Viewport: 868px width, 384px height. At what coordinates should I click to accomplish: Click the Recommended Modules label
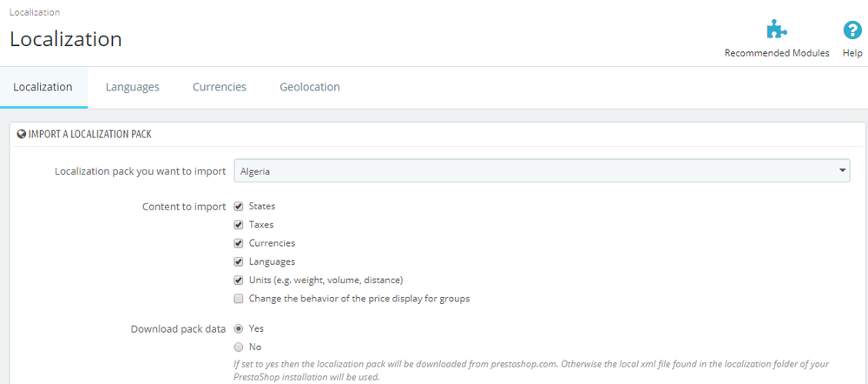click(777, 53)
